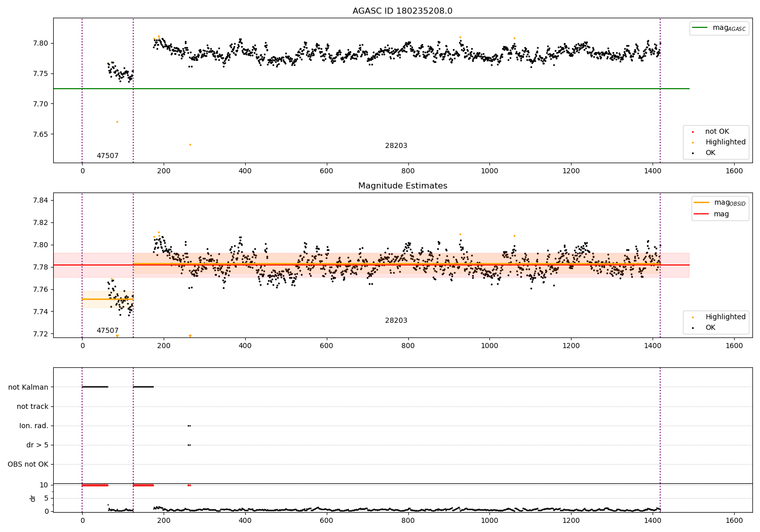760x532 pixels.
Task: Click 'not OK' legend entry in top plot
Action: [x=716, y=132]
